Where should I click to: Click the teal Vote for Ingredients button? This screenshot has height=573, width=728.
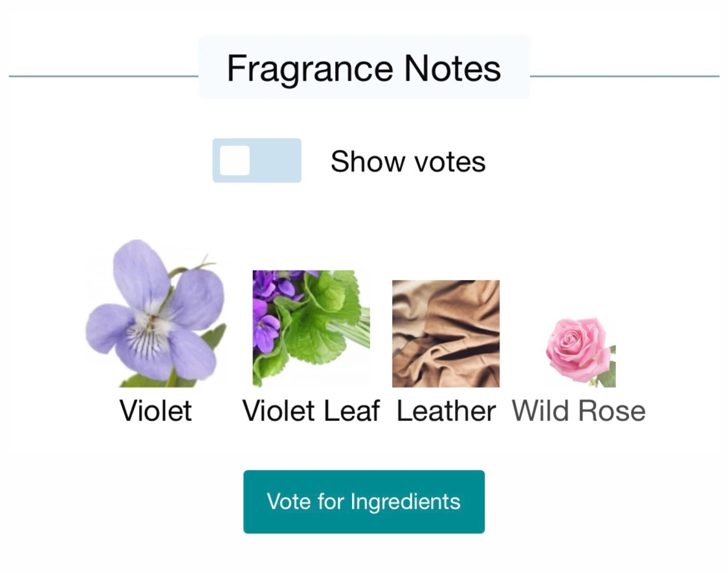coord(364,502)
